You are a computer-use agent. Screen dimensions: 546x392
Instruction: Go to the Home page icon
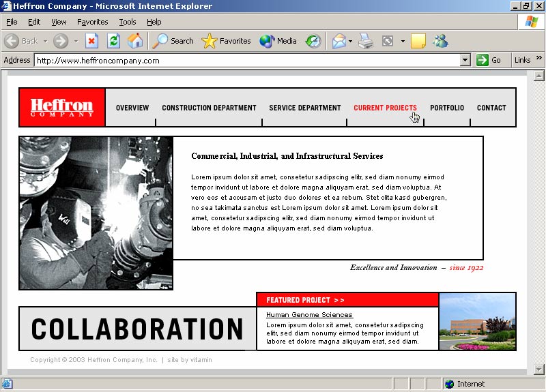coord(135,41)
